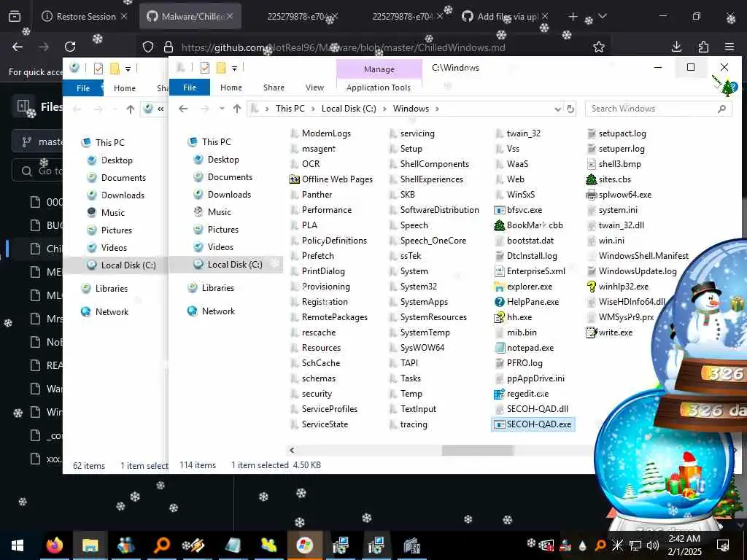Image resolution: width=747 pixels, height=560 pixels.
Task: Select the hh.exe file icon
Action: click(x=499, y=317)
